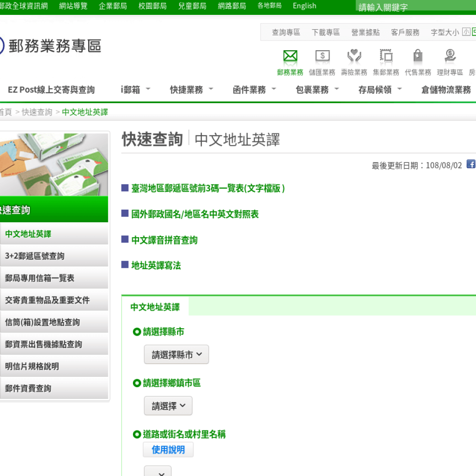Open the 請選擇縣市 county dropdown

point(176,354)
